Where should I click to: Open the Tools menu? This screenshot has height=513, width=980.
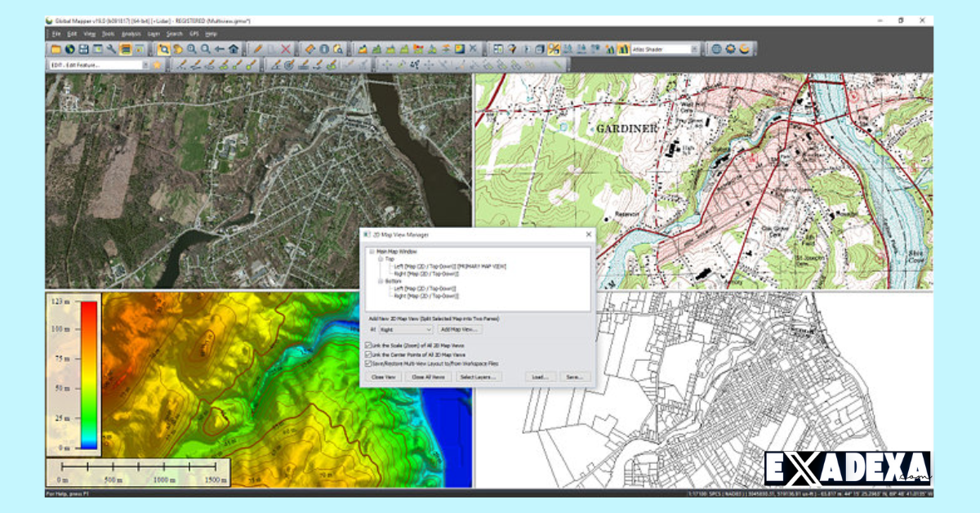tap(109, 34)
